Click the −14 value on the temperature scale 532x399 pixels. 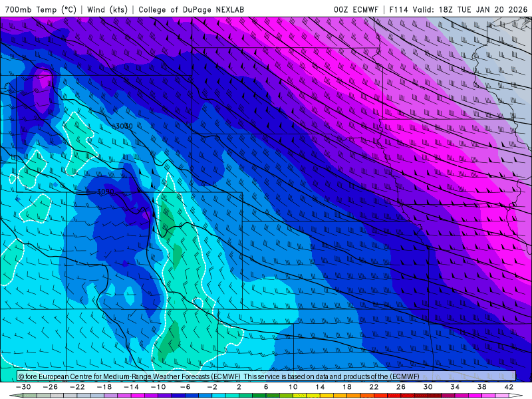131,387
